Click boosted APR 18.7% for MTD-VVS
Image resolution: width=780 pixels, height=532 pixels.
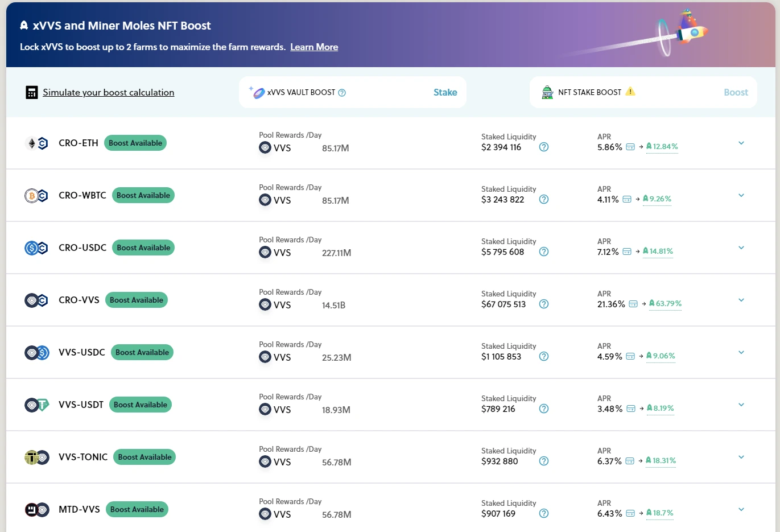click(660, 513)
